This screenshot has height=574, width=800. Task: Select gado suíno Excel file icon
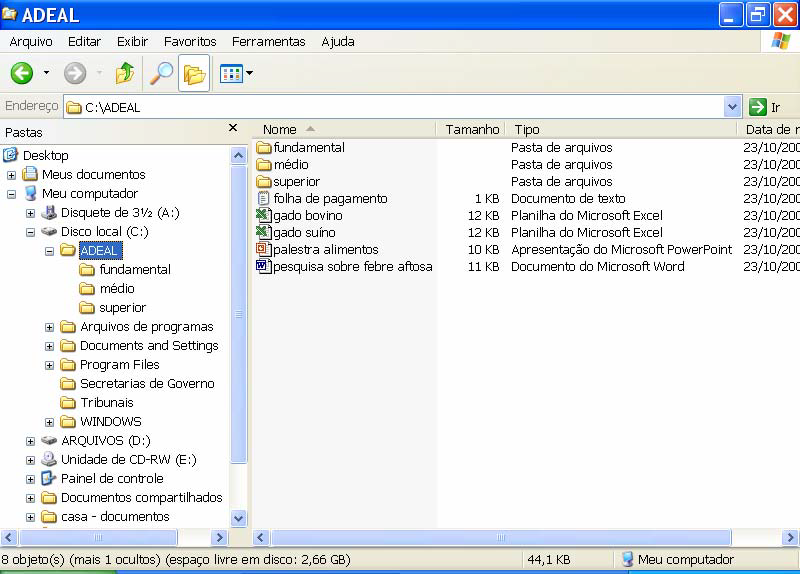[263, 232]
